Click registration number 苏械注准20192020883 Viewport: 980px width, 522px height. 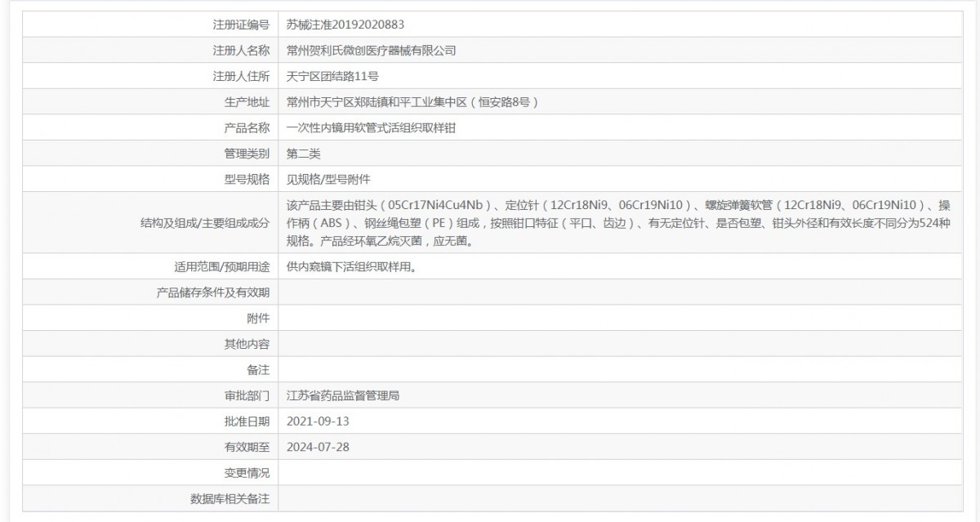point(346,25)
